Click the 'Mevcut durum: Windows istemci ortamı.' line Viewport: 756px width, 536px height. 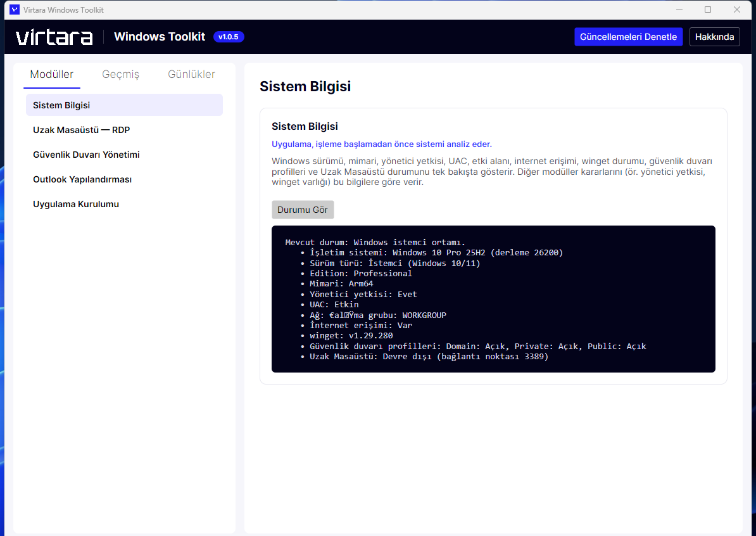tap(375, 242)
